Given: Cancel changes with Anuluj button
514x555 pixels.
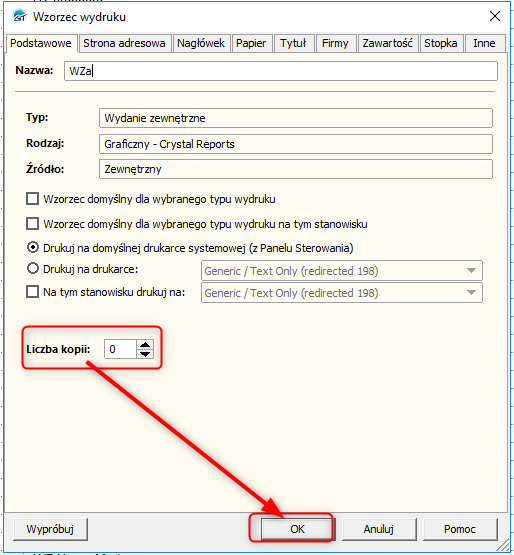Looking at the screenshot, I should pyautogui.click(x=378, y=529).
